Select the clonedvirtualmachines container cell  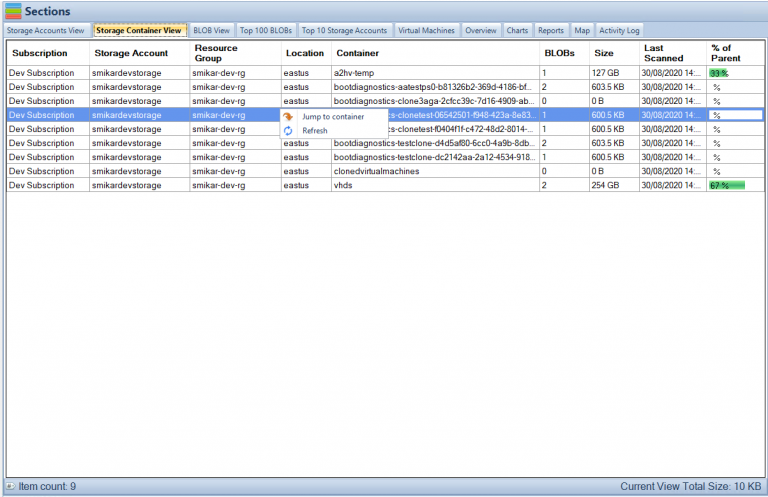coord(435,171)
